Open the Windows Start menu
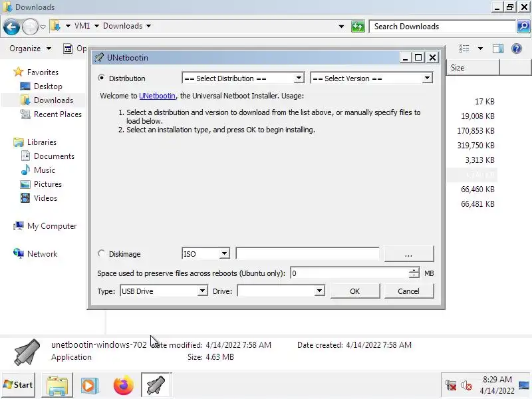Screen dimensions: 532x399 click(18, 385)
